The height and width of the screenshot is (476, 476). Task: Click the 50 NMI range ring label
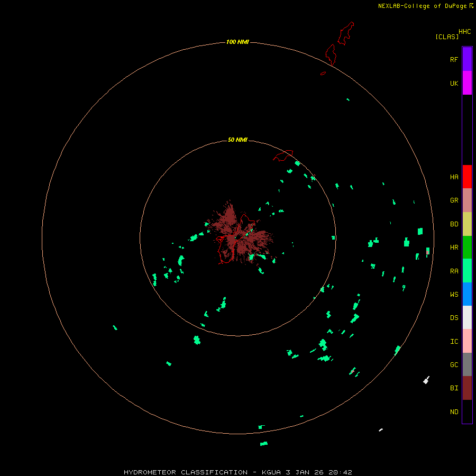pos(237,140)
